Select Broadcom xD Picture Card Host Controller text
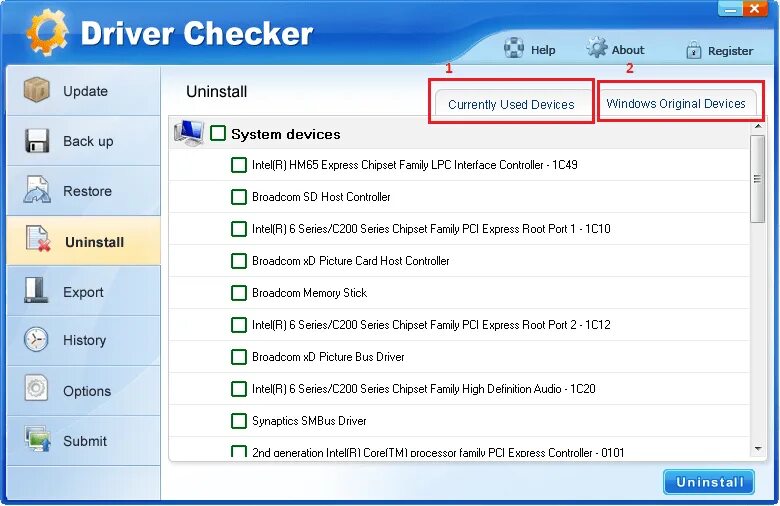Image resolution: width=780 pixels, height=506 pixels. pos(351,261)
